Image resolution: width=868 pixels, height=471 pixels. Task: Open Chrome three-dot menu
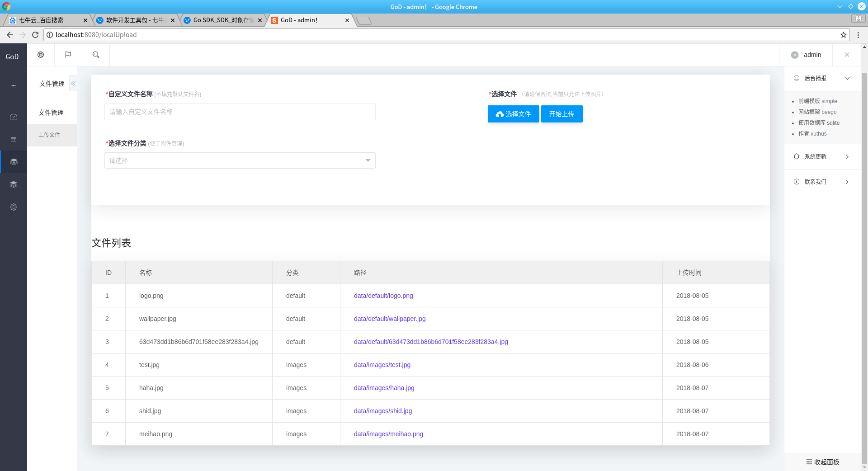pos(858,35)
